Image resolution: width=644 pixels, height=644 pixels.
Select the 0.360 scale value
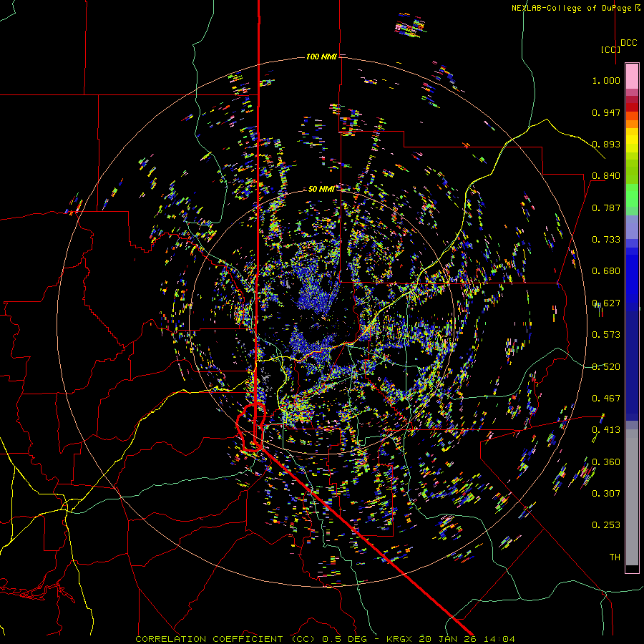coord(606,462)
